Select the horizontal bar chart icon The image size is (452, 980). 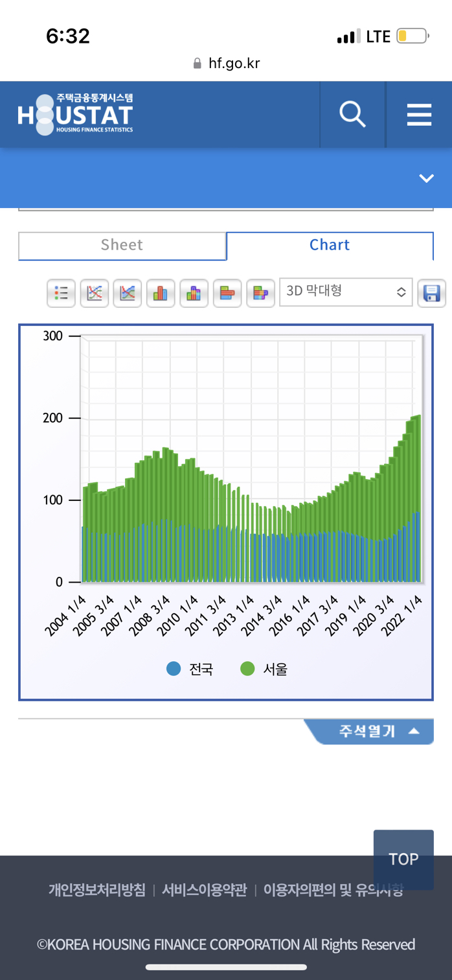pos(227,293)
